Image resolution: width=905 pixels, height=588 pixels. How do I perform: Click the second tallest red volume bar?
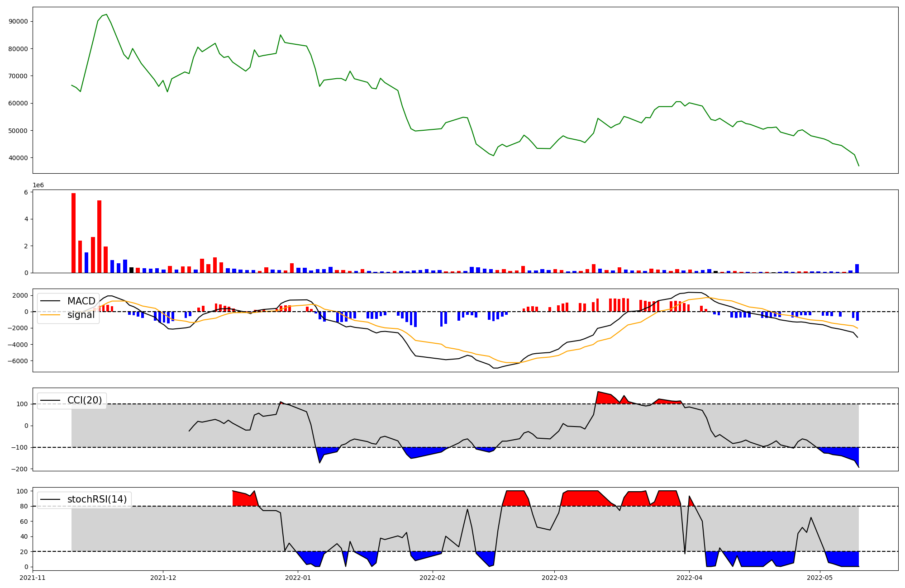click(x=99, y=237)
